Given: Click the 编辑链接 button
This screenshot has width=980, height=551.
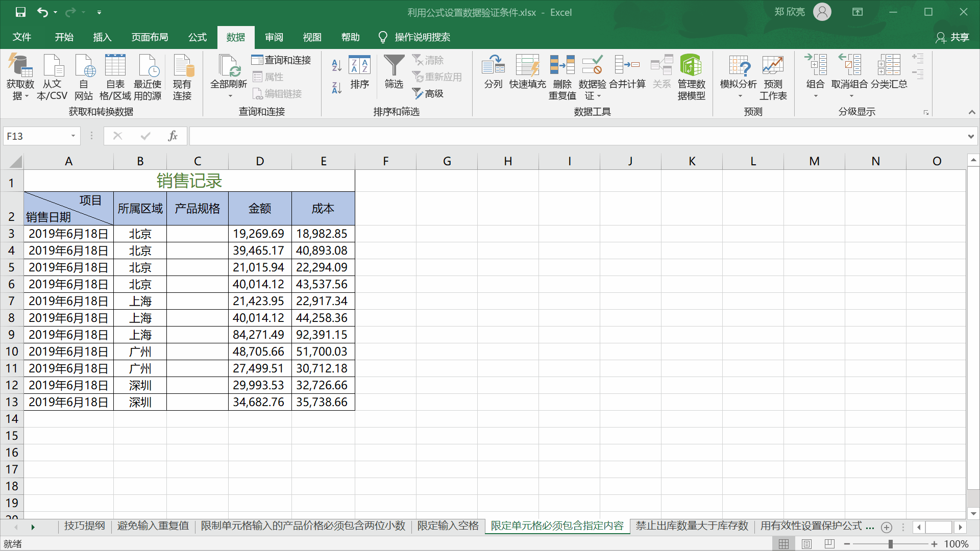Looking at the screenshot, I should 277,93.
